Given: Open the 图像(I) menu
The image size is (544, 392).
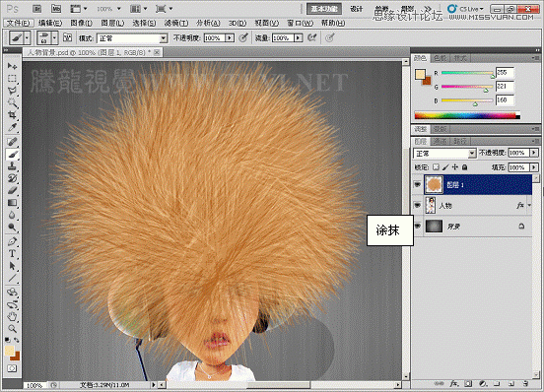Looking at the screenshot, I should 81,23.
